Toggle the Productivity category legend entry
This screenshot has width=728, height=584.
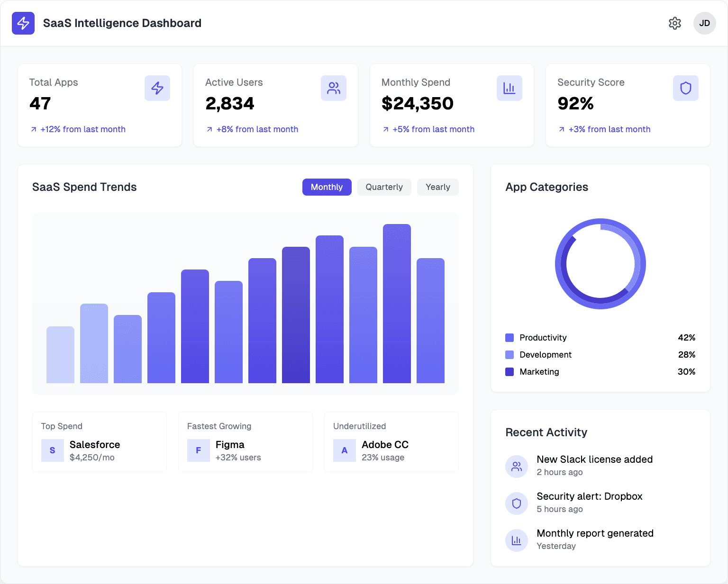pyautogui.click(x=543, y=338)
